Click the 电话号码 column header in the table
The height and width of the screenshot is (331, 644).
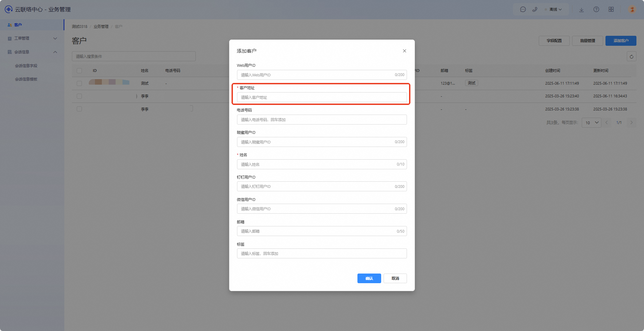point(173,71)
